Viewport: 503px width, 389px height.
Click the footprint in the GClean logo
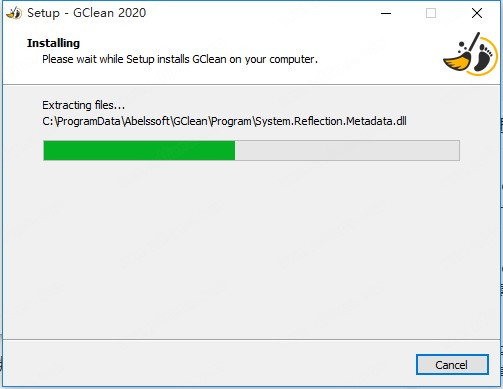point(483,57)
